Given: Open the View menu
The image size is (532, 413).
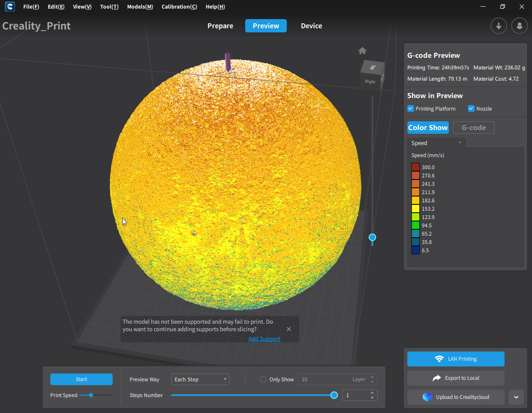Looking at the screenshot, I should pyautogui.click(x=82, y=7).
